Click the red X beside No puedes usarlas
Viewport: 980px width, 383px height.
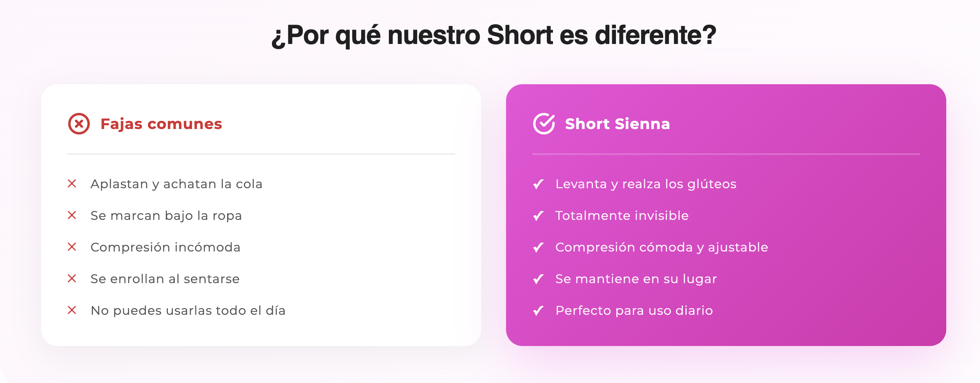pos(72,310)
